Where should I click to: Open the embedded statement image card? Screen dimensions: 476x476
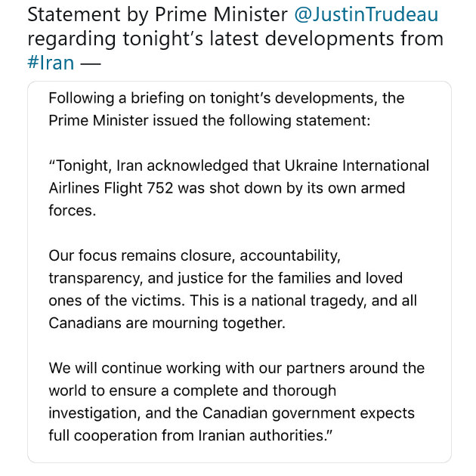point(240,272)
